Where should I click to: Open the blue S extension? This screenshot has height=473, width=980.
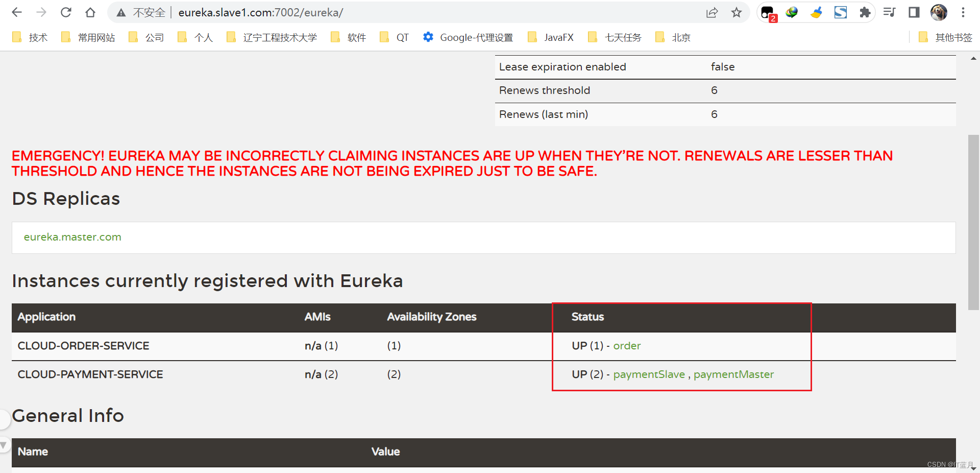pos(841,12)
